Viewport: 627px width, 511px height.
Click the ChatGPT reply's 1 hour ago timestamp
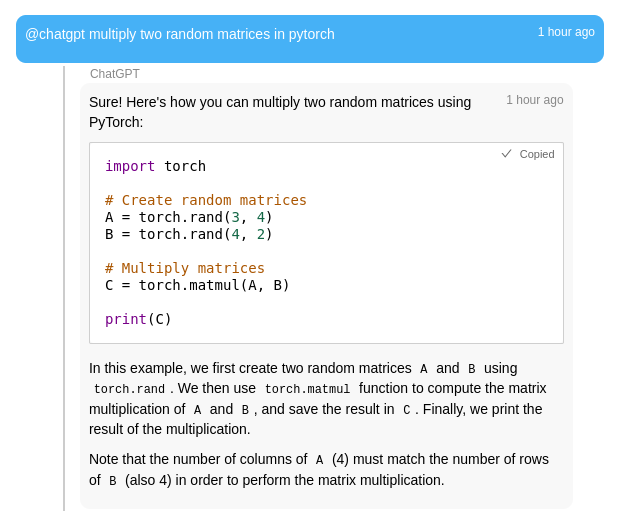tap(534, 100)
